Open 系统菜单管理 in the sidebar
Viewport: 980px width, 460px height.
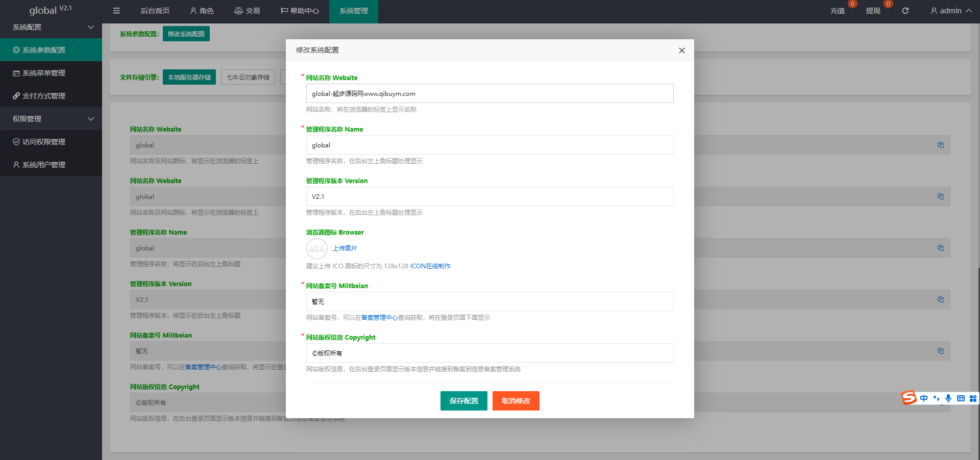pos(51,73)
